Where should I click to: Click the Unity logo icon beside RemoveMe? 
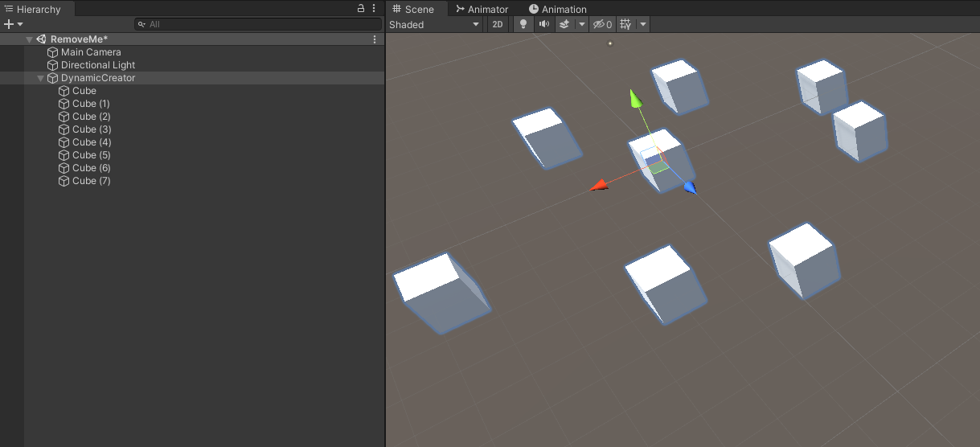pyautogui.click(x=41, y=39)
